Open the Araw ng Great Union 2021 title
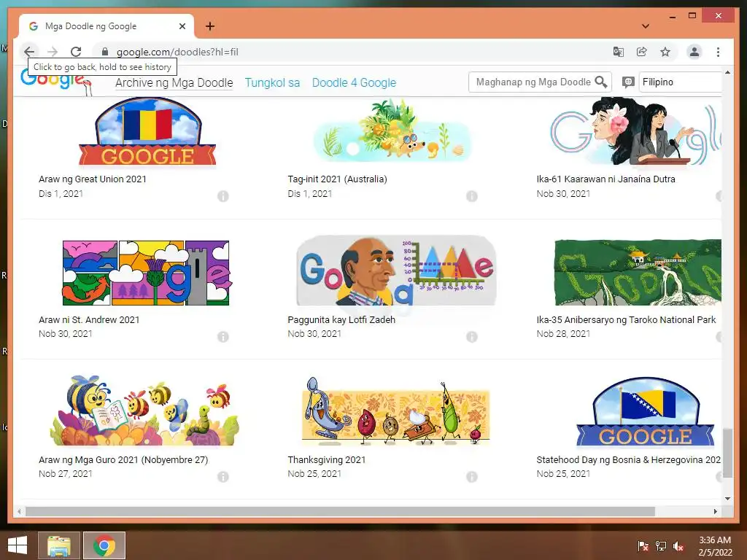Image resolution: width=747 pixels, height=560 pixels. click(x=93, y=179)
